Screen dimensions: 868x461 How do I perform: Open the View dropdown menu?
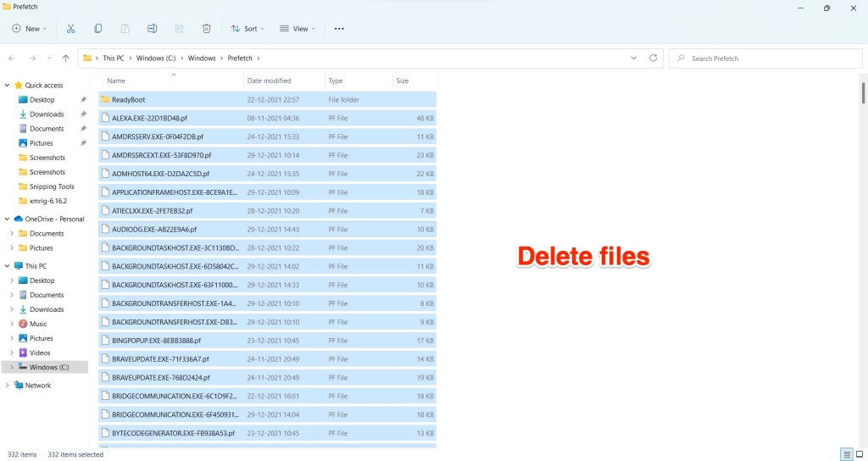coord(298,28)
